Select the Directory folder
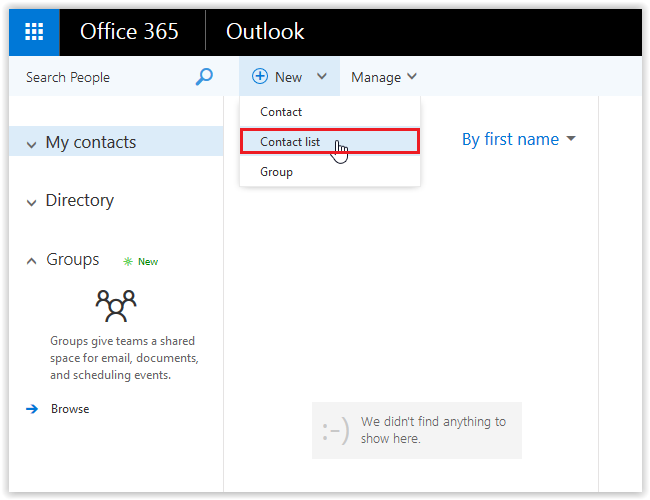 tap(80, 200)
